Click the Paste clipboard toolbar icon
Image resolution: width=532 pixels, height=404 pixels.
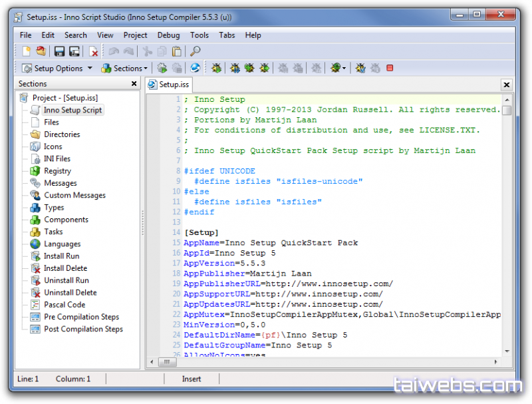click(x=176, y=51)
